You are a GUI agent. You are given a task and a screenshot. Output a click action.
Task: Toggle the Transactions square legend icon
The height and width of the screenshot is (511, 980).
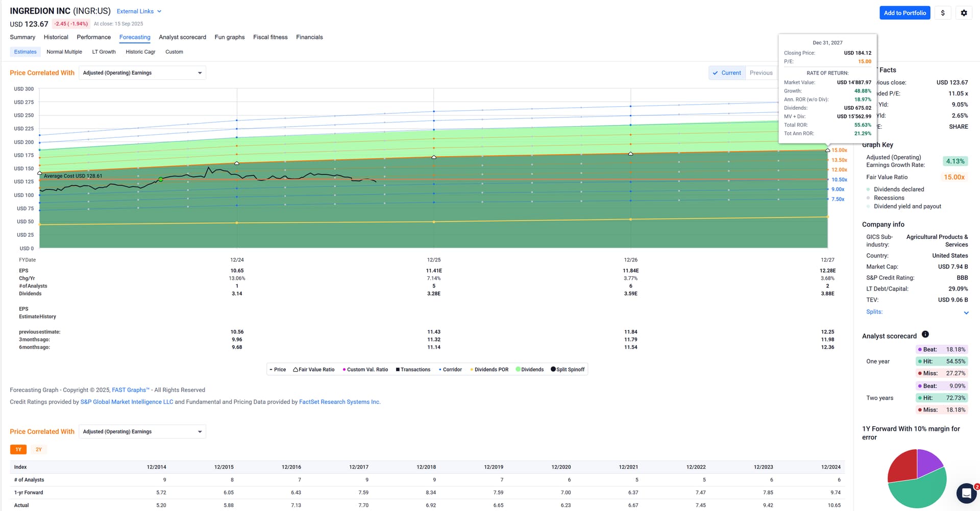tap(398, 370)
